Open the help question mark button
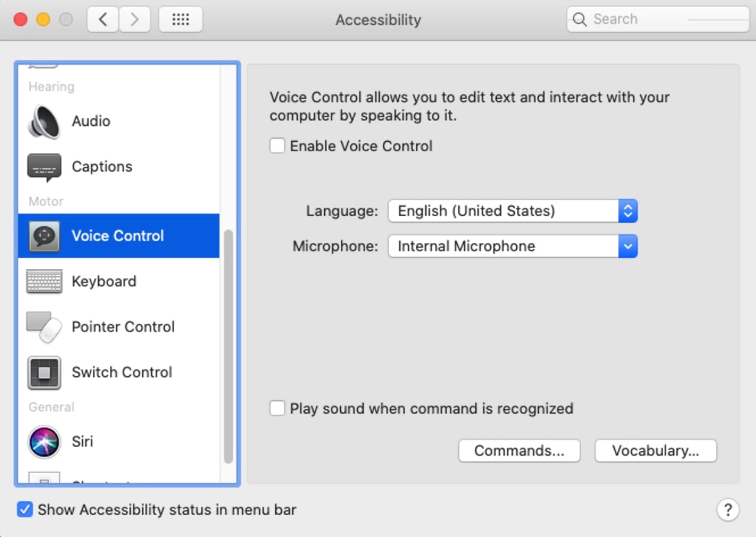The image size is (756, 537). click(x=728, y=509)
